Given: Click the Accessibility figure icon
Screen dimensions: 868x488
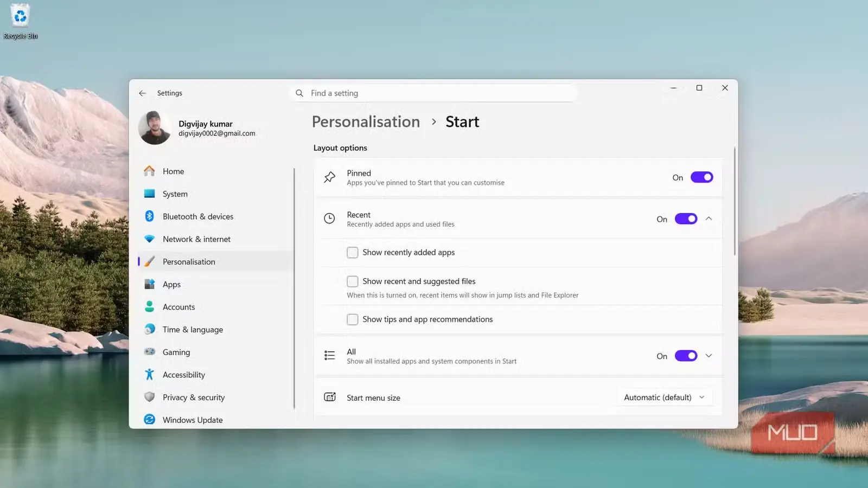Looking at the screenshot, I should (x=149, y=375).
